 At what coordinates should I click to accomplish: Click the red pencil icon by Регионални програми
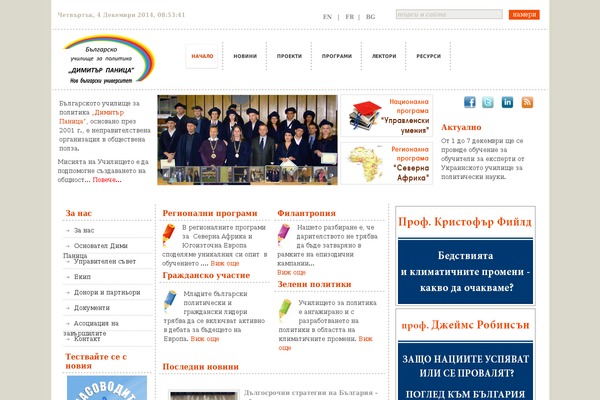(x=168, y=234)
